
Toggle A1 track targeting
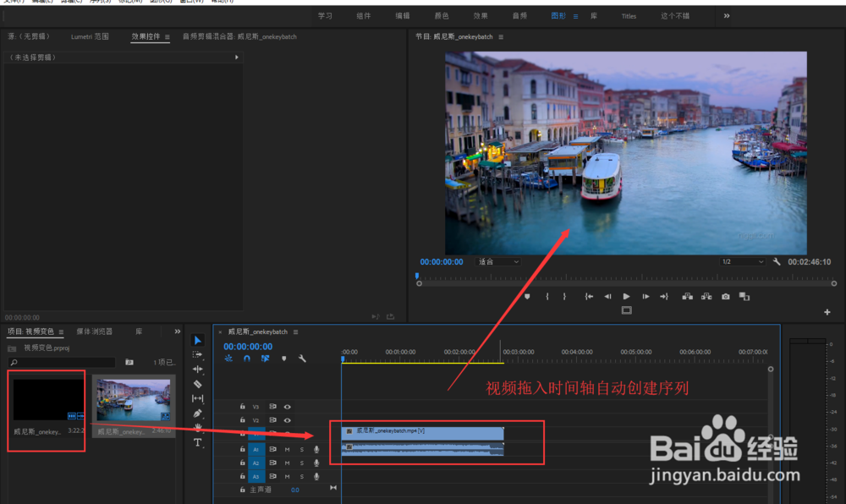(256, 450)
